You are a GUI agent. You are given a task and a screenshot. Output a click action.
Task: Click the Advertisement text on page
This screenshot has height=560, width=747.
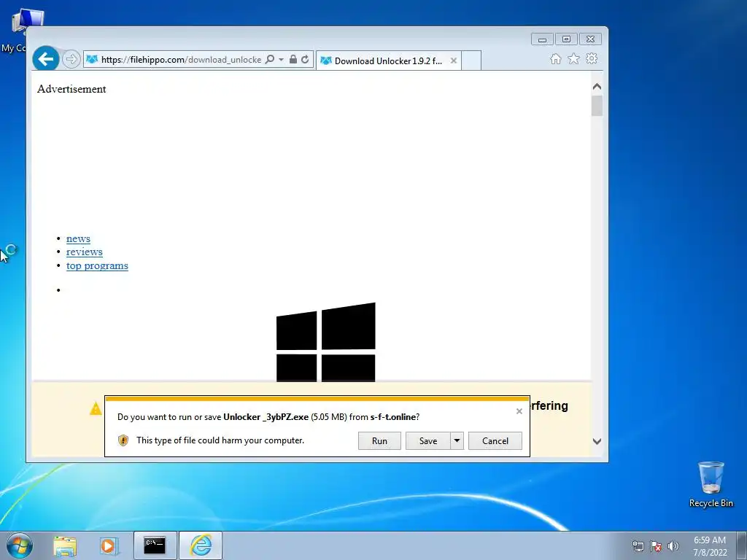tap(71, 89)
